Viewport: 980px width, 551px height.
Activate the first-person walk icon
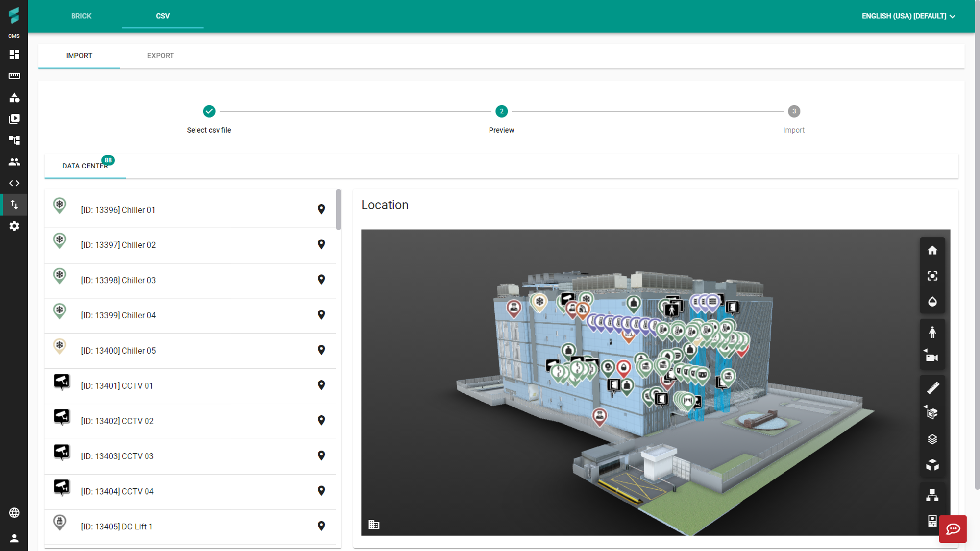(x=932, y=332)
